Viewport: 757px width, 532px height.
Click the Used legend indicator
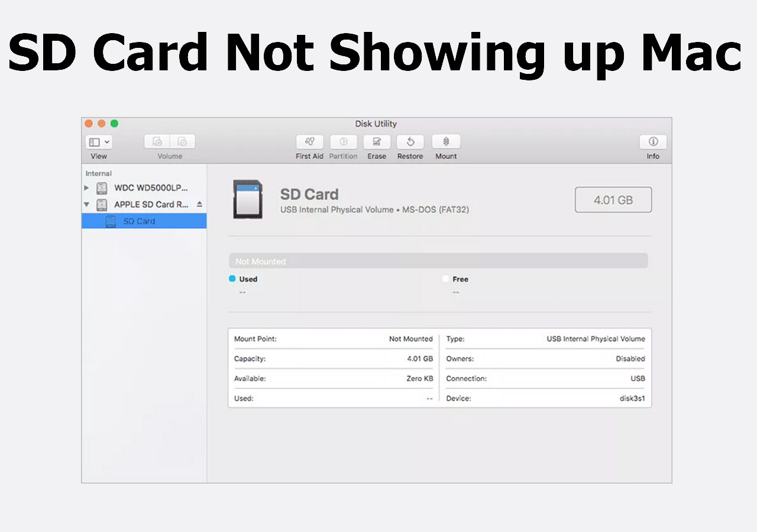pos(248,278)
